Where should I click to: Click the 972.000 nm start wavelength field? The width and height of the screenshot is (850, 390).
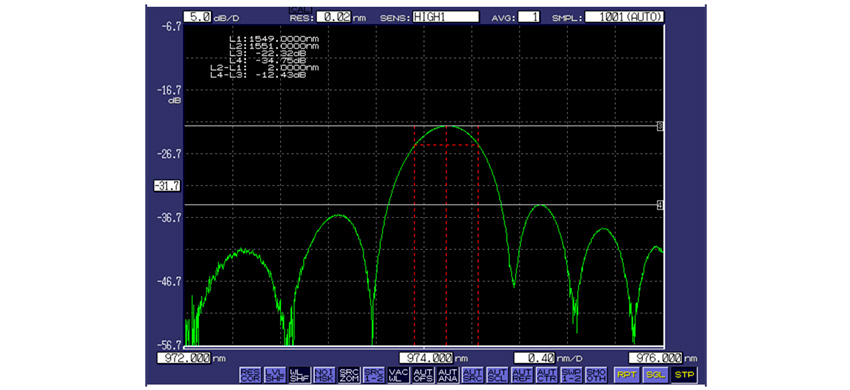(x=185, y=358)
